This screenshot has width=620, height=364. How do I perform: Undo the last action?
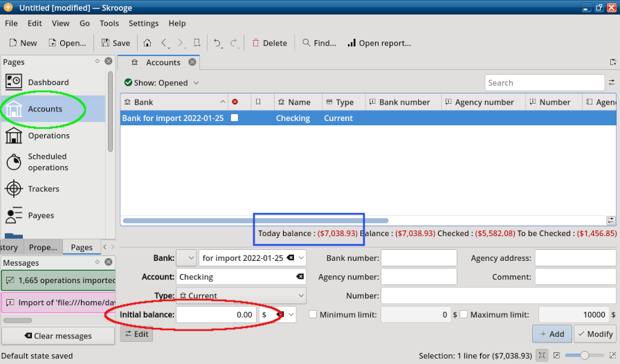tap(217, 43)
